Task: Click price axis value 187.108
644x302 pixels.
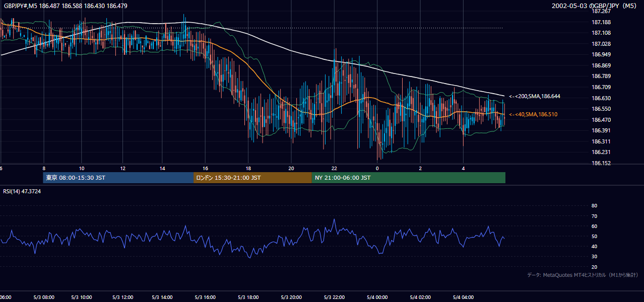Action: point(601,33)
